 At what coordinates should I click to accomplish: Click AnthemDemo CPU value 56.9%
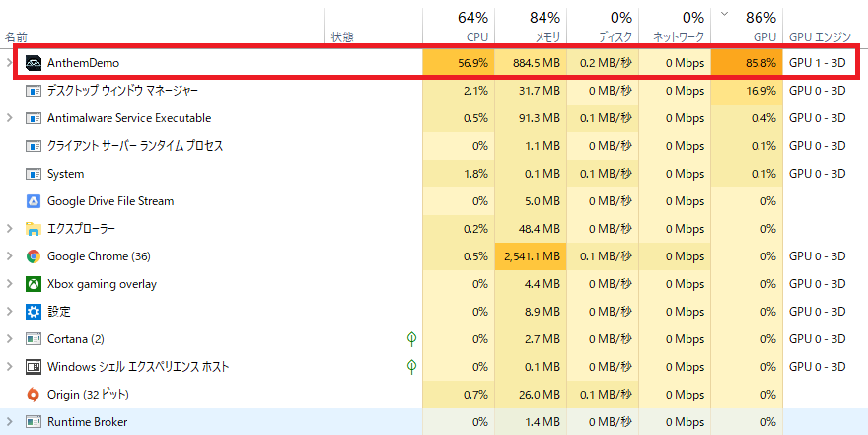472,63
